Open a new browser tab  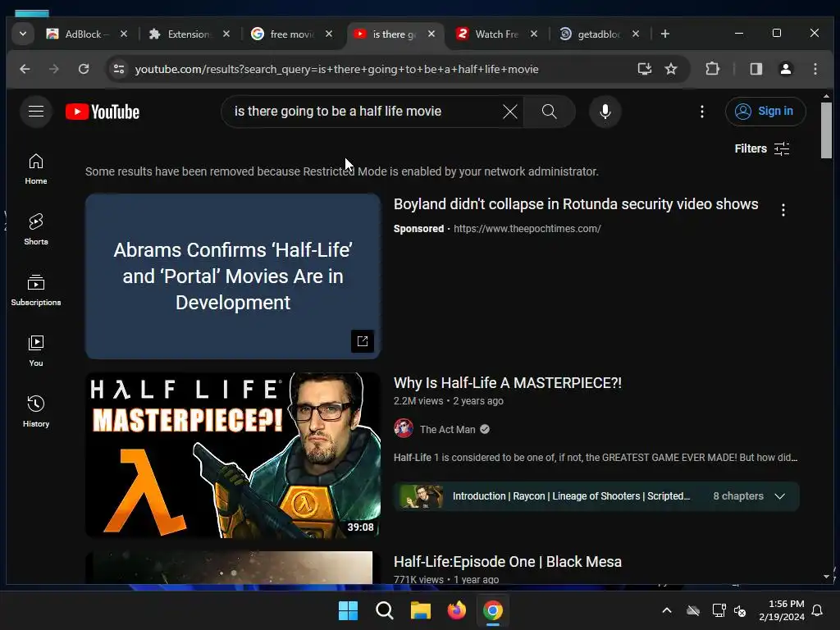pos(664,34)
